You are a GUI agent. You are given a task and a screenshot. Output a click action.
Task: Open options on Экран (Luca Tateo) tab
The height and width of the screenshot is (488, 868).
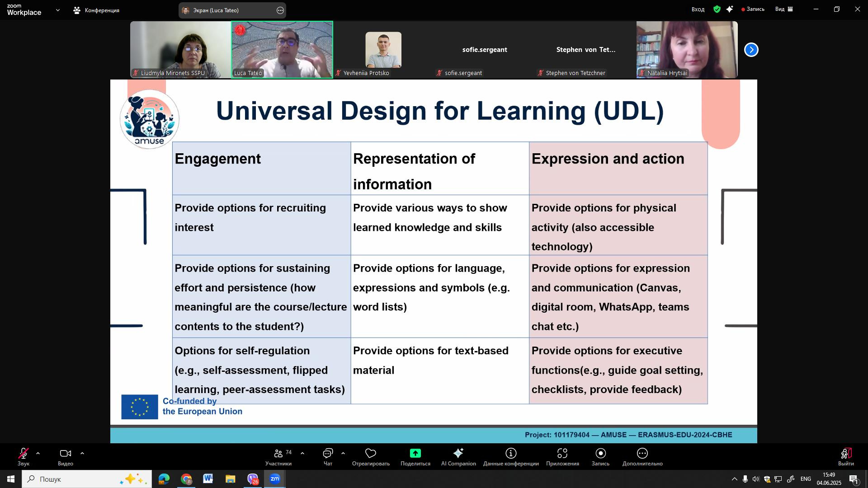point(280,10)
